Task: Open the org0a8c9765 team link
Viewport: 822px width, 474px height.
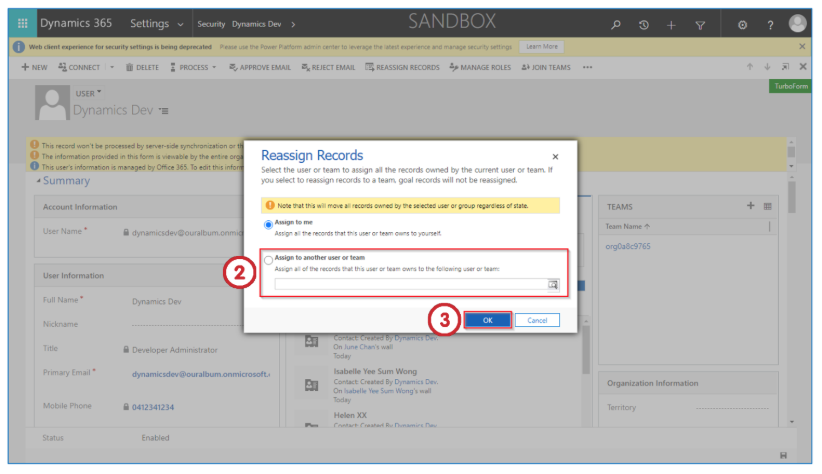Action: (x=629, y=246)
